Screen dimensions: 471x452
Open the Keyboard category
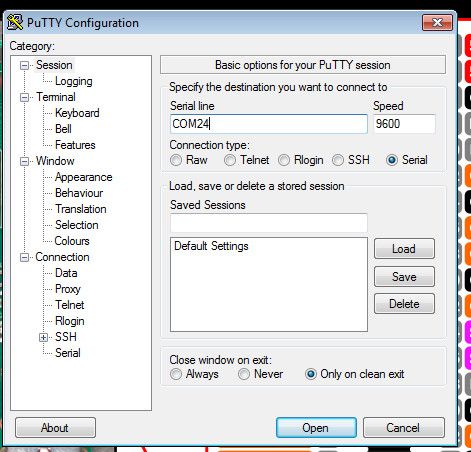(77, 113)
